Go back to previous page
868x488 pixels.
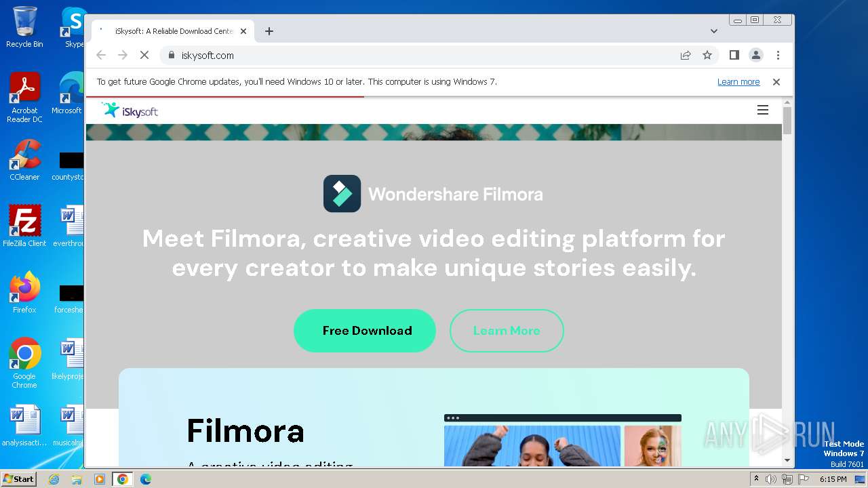coord(101,55)
